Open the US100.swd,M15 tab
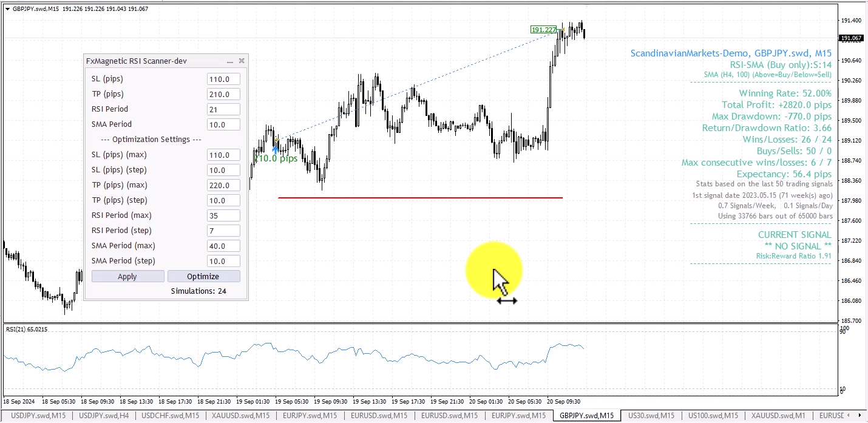This screenshot has height=423, width=868. coord(713,416)
